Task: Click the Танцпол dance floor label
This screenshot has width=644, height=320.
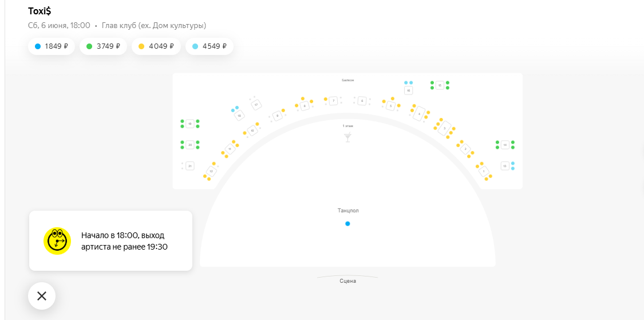Action: tap(347, 211)
